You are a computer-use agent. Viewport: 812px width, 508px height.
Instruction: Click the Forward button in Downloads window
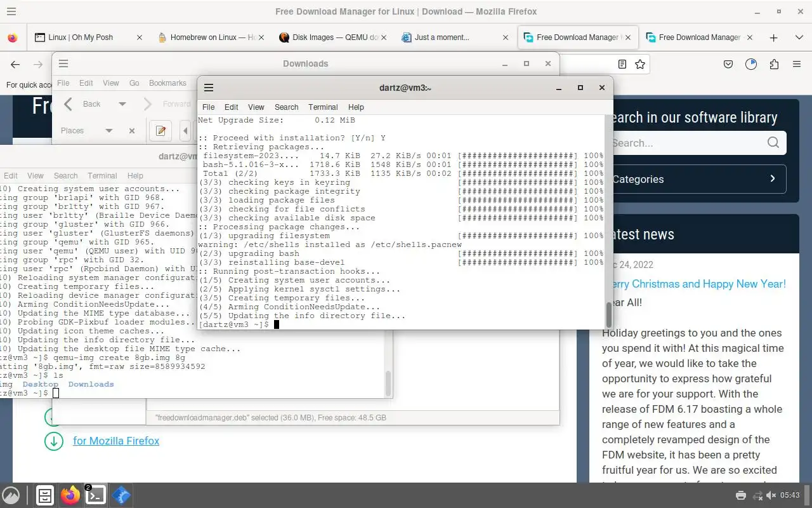pos(166,104)
